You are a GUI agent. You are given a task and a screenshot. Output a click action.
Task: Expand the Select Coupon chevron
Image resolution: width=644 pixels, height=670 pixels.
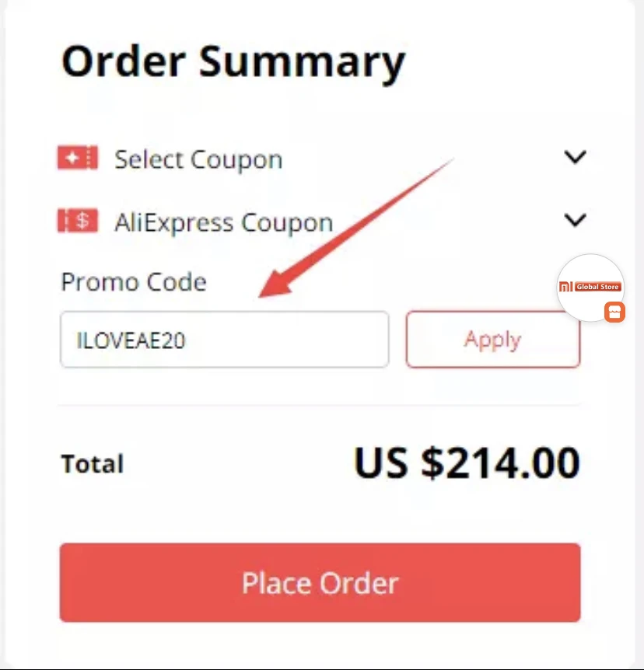[x=575, y=157]
